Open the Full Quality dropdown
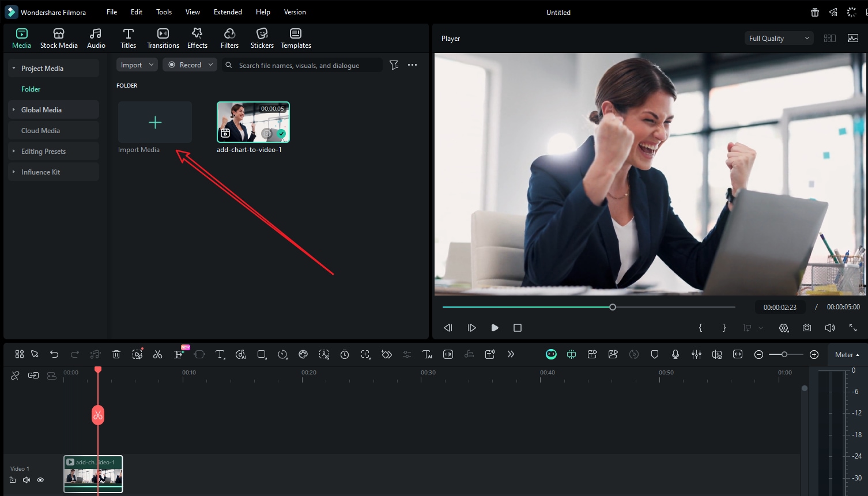Screen dimensions: 868x496 tap(779, 38)
